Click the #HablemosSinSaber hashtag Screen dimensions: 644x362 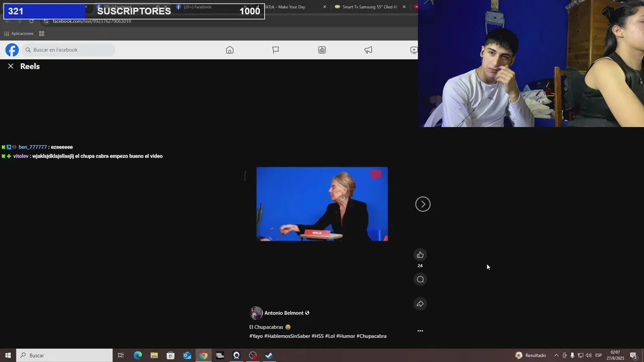tap(287, 336)
